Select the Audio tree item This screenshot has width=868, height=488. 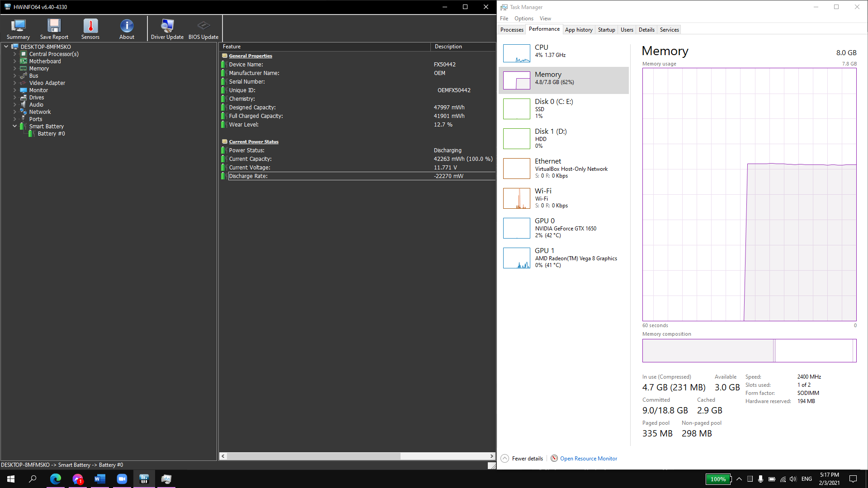point(36,105)
